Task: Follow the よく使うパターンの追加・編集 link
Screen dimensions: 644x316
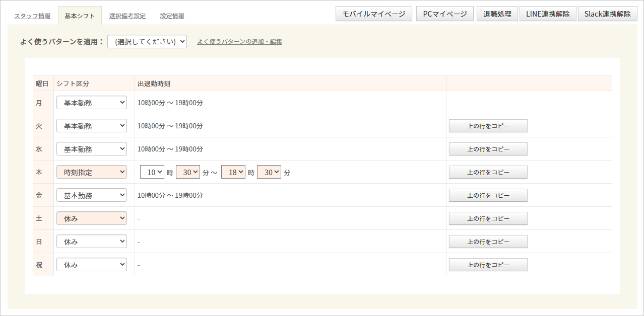Action: pos(239,42)
